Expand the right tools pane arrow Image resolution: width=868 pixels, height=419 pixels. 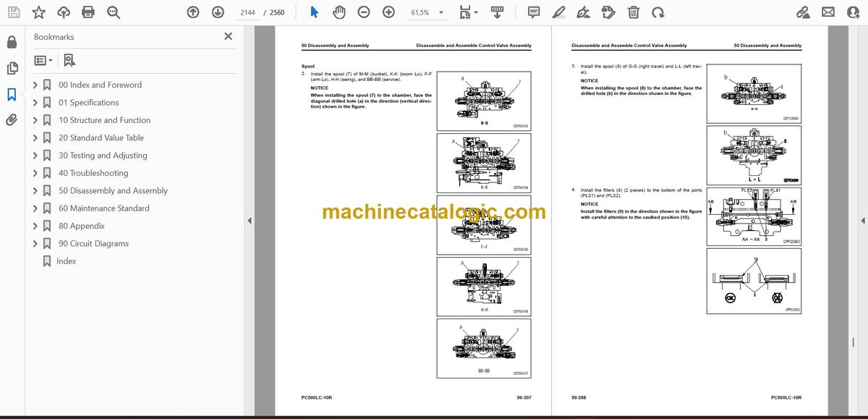tap(862, 221)
